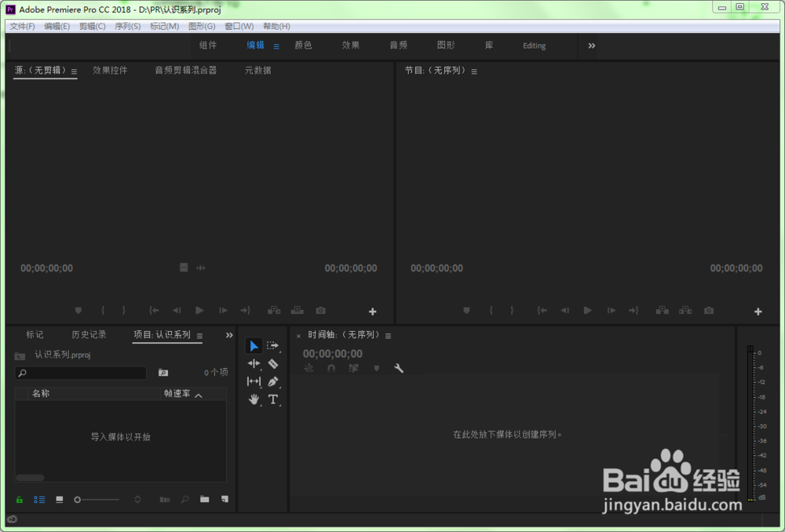Step forward one frame in Source monitor
The image size is (785, 532).
(223, 310)
